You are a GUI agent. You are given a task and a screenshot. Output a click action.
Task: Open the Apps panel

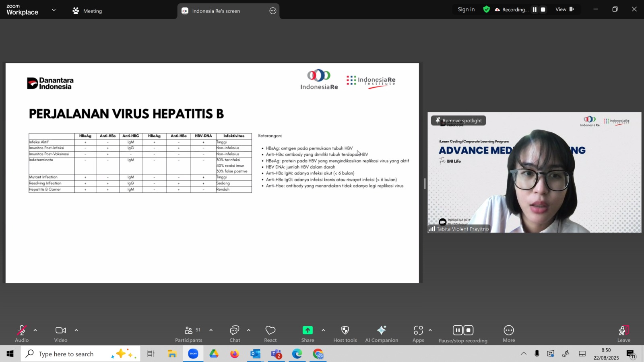tap(418, 333)
